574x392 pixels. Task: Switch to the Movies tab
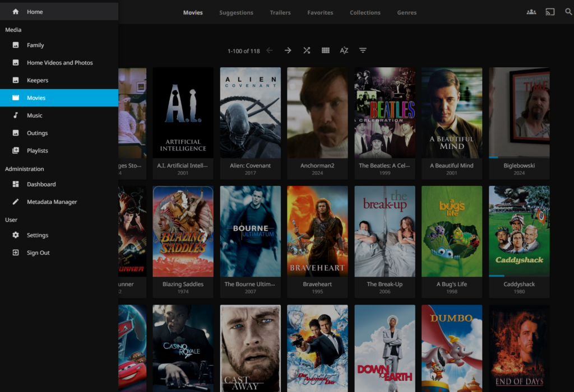point(193,12)
